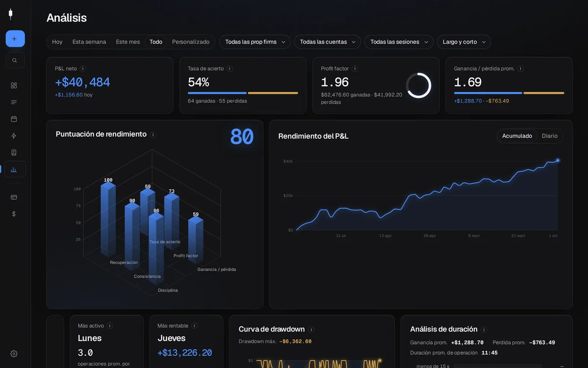Open the search magnifier in sidebar

point(15,60)
